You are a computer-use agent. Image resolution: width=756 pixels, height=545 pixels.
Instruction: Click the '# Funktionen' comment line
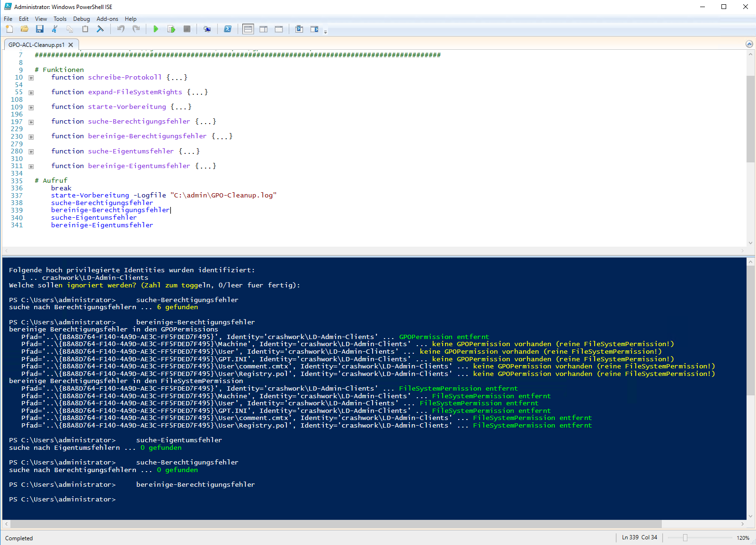coord(59,70)
